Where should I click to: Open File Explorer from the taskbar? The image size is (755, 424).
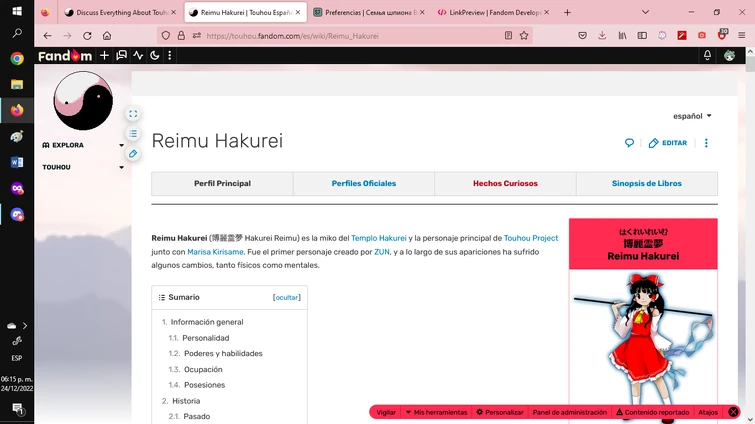17,85
